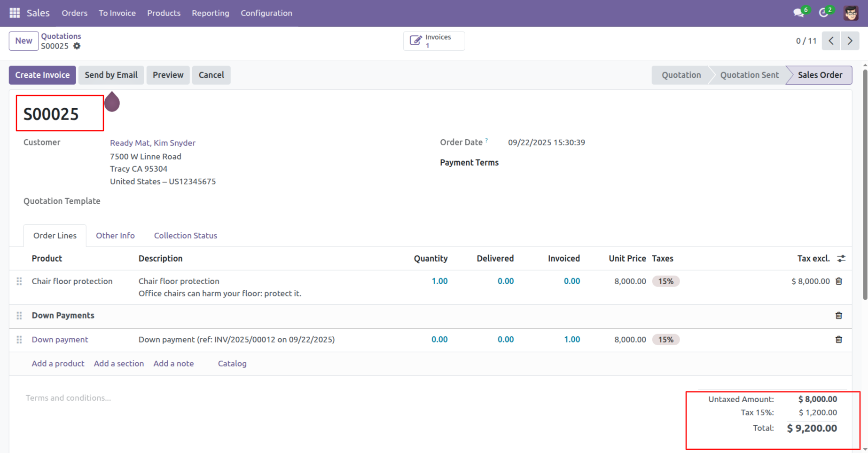Switch to the Other Info tab
Screen dimensions: 868x453
tap(115, 236)
